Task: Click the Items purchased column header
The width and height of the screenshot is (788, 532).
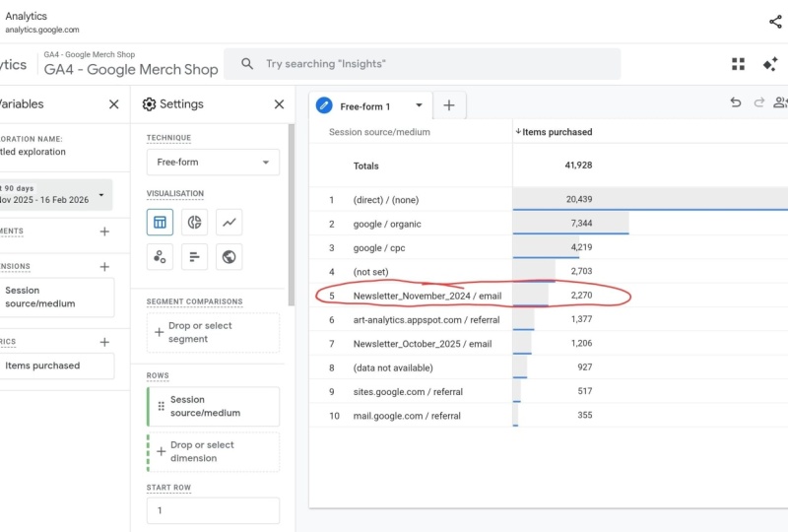Action: tap(557, 132)
